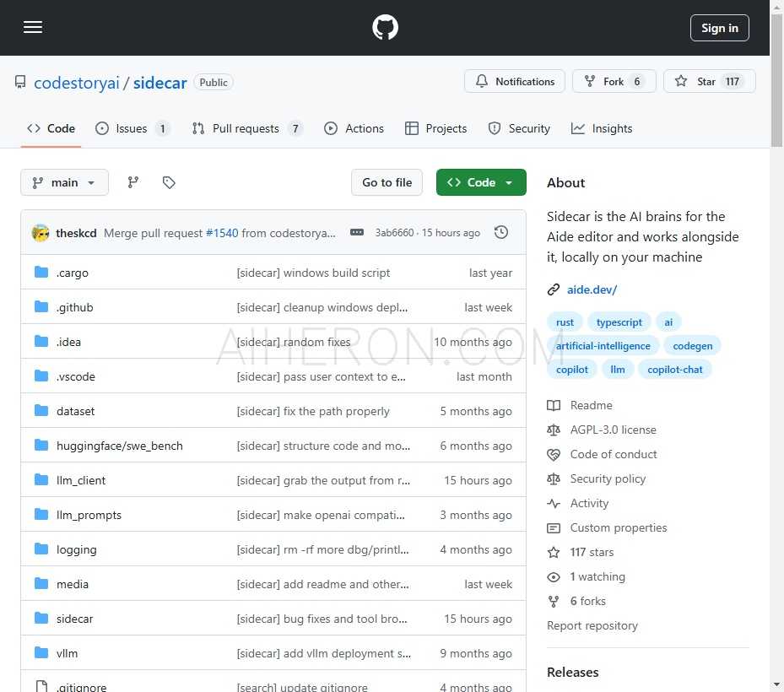This screenshot has width=784, height=692.
Task: Open the llm_prompts folder
Action: click(89, 515)
